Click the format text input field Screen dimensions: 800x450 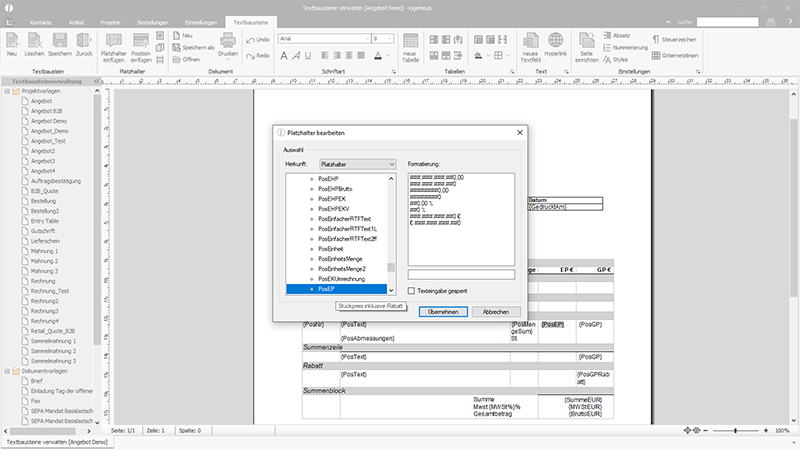[461, 275]
